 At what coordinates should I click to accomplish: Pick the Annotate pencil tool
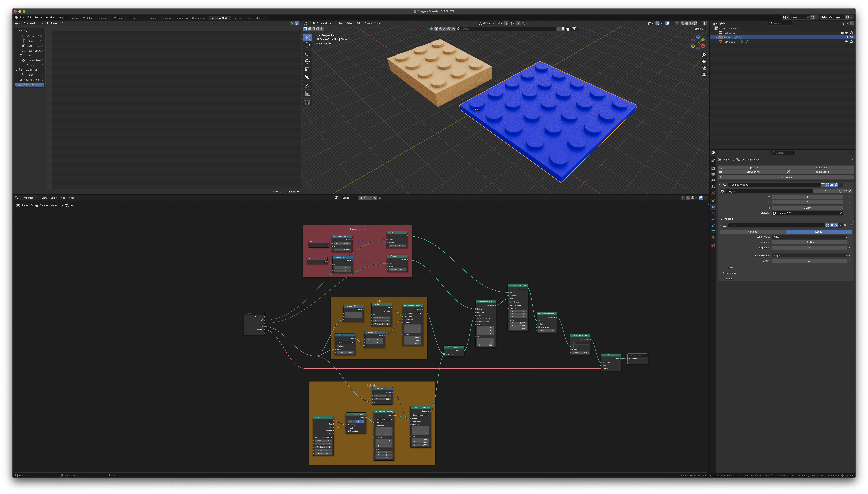307,86
